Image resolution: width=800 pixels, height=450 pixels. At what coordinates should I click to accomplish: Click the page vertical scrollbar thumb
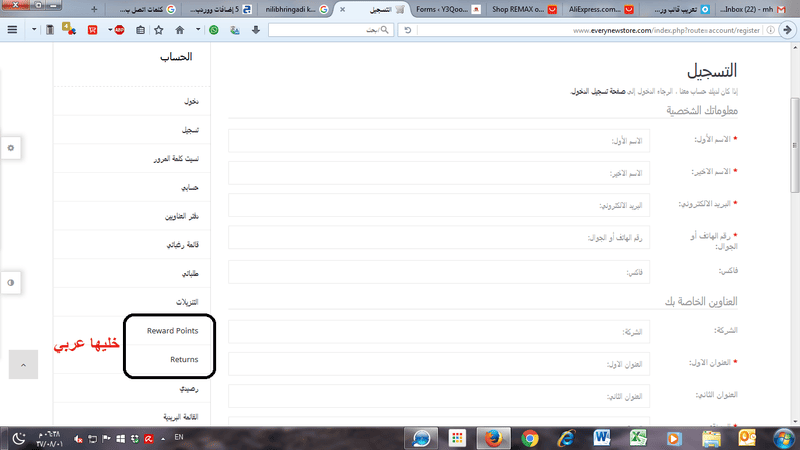(x=795, y=145)
